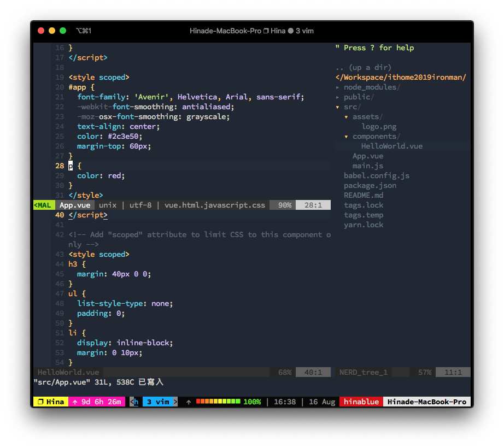Click the 40:1 position in HelloWorld statusline
The height and width of the screenshot is (448, 504).
pos(313,372)
